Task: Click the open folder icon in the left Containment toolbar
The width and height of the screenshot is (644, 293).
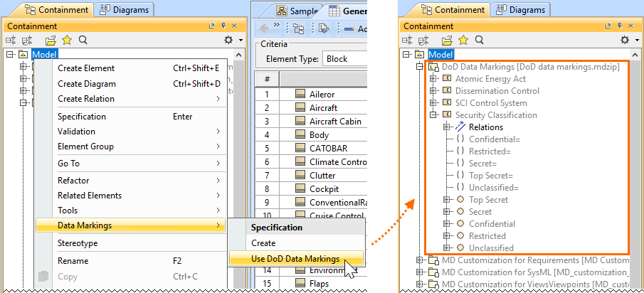Action: (51, 41)
